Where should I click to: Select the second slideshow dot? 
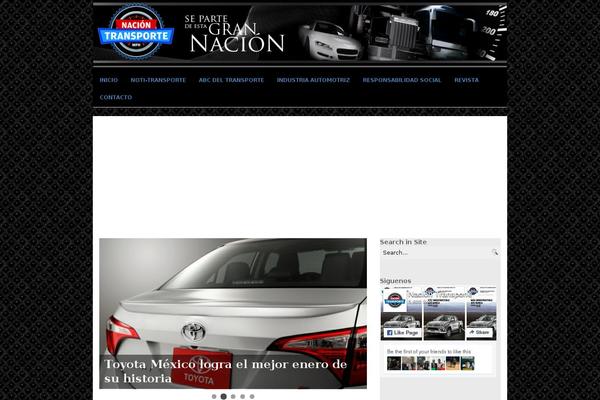pos(223,397)
